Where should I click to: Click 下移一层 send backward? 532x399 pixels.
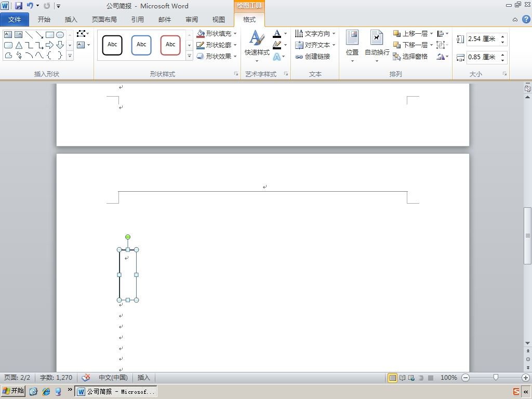(410, 45)
